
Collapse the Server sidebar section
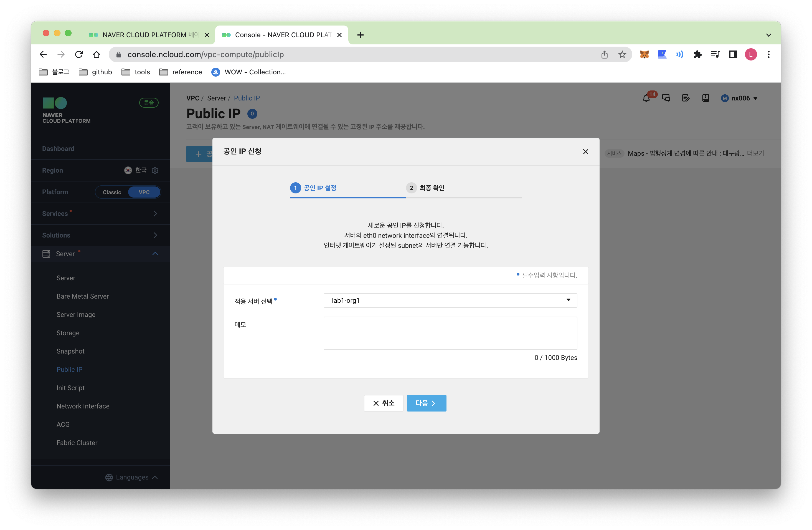[x=155, y=254]
